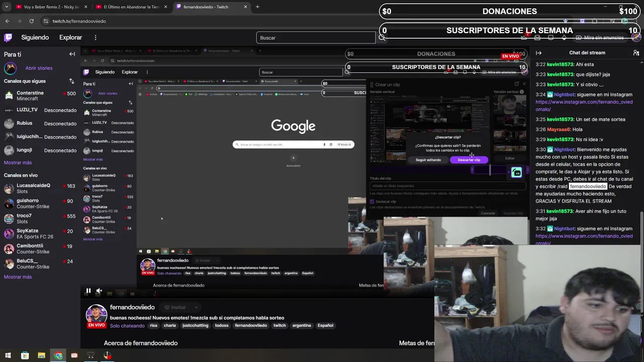This screenshot has width=644, height=362.
Task: Close the fernandooviiedo Twitch tab
Action: pos(246,7)
